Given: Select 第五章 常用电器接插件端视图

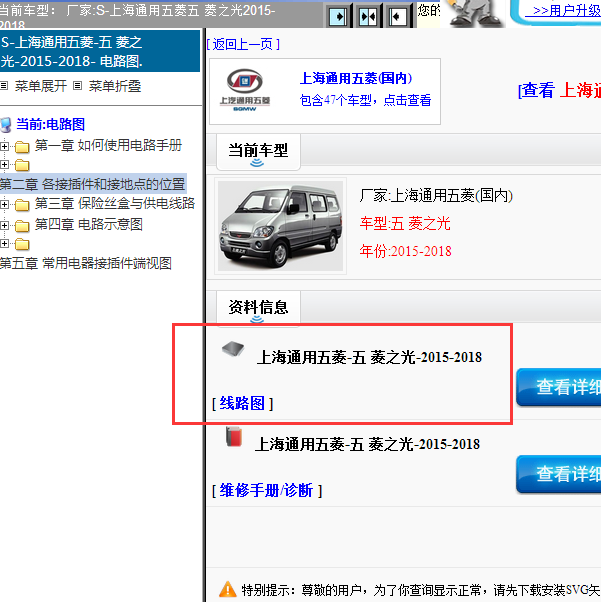Looking at the screenshot, I should click(86, 263).
